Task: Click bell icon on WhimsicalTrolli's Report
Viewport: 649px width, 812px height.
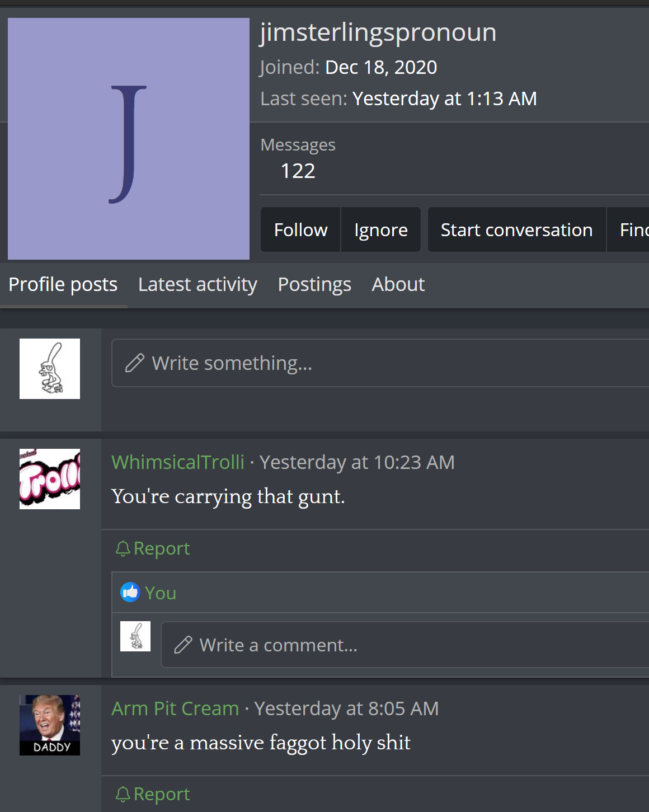Action: 123,548
